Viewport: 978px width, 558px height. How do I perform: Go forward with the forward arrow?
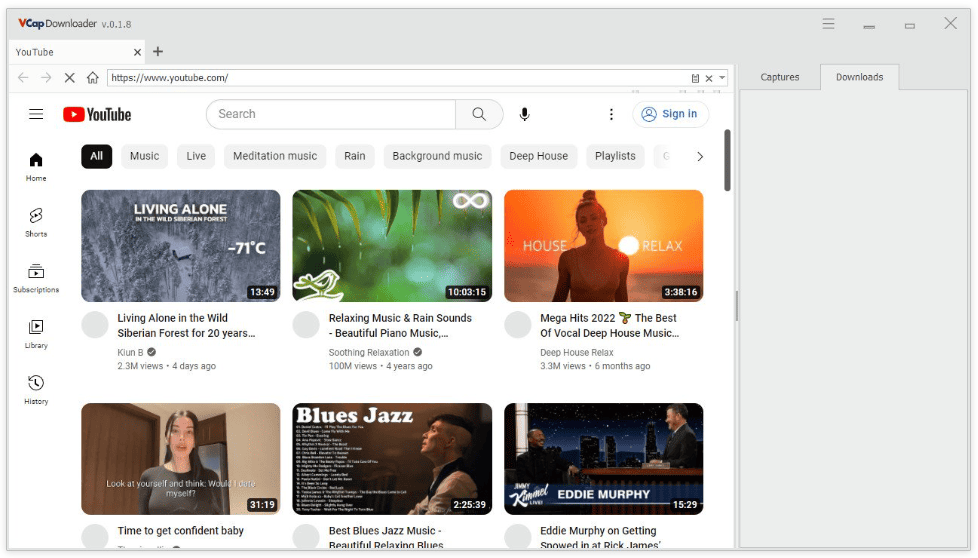(46, 78)
